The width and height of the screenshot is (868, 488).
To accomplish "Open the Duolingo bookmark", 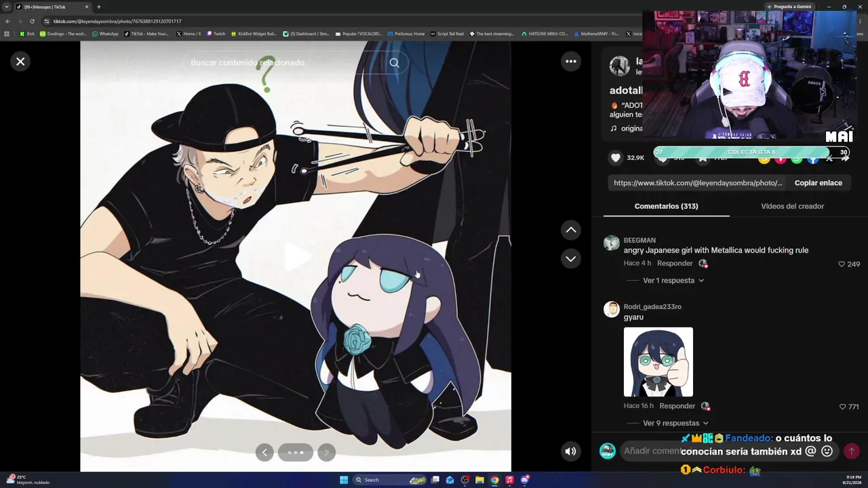I will pyautogui.click(x=63, y=33).
